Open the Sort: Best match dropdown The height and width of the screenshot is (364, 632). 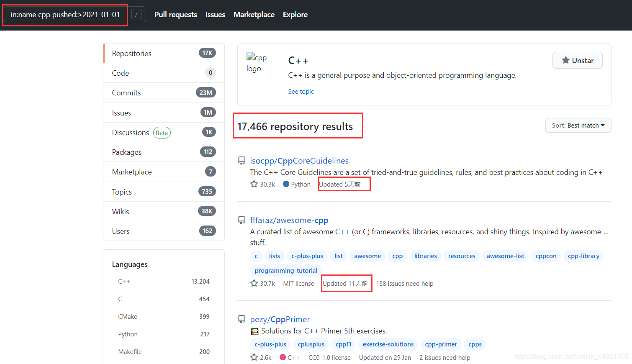(x=578, y=126)
